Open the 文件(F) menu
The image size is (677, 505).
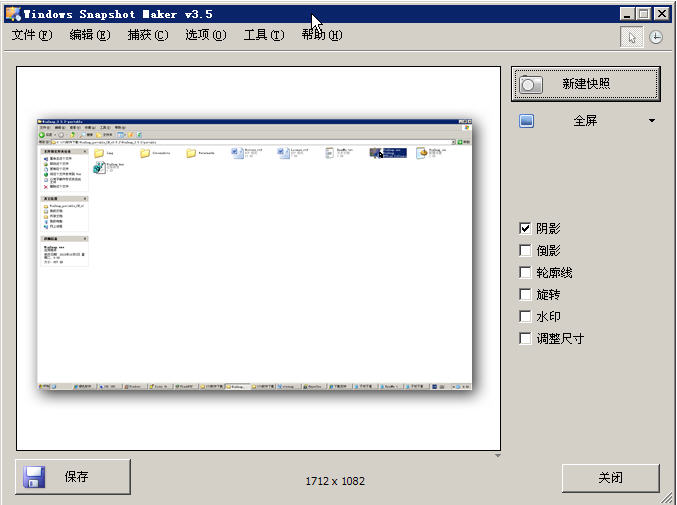(x=32, y=35)
